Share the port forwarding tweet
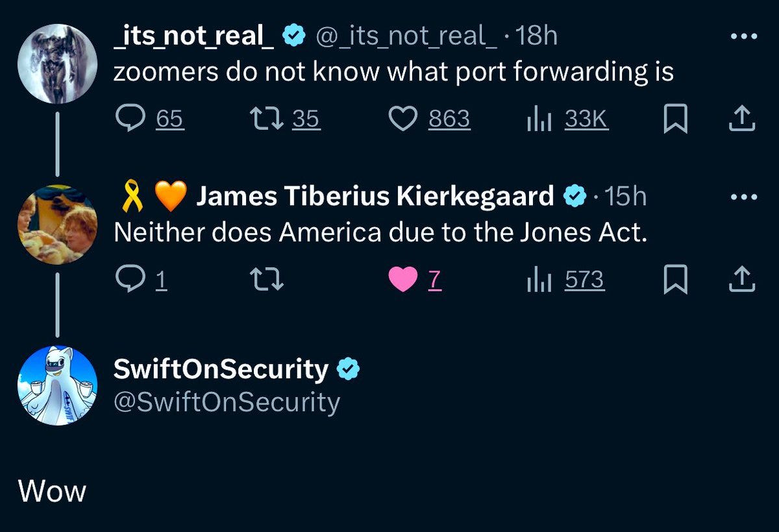The image size is (779, 532). point(743,119)
